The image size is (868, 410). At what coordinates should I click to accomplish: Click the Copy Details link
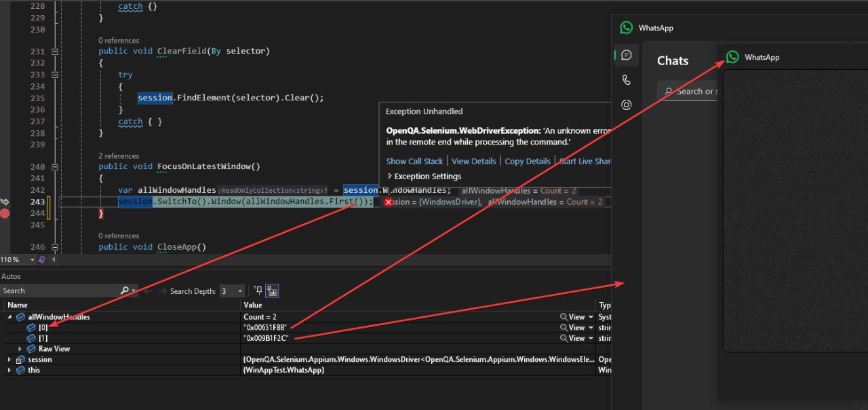pos(528,162)
